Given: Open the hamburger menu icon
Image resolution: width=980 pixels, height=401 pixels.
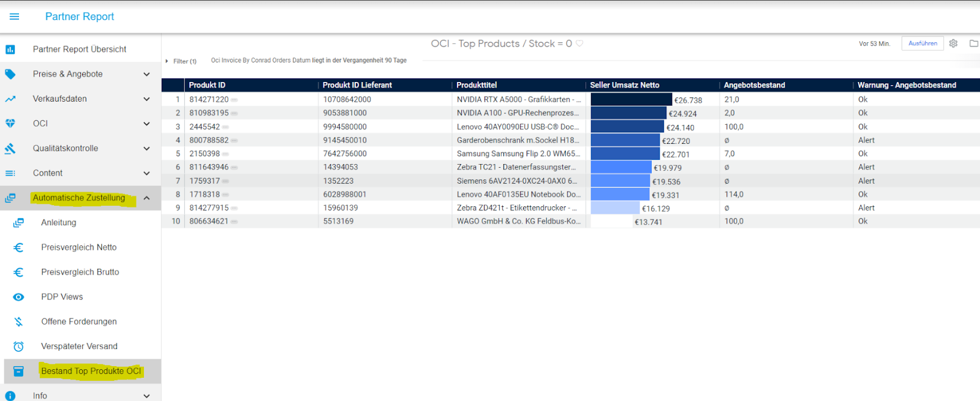Looking at the screenshot, I should (14, 17).
